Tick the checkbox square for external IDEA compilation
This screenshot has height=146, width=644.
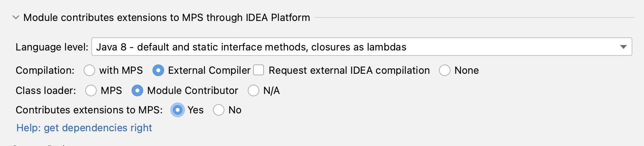click(259, 70)
